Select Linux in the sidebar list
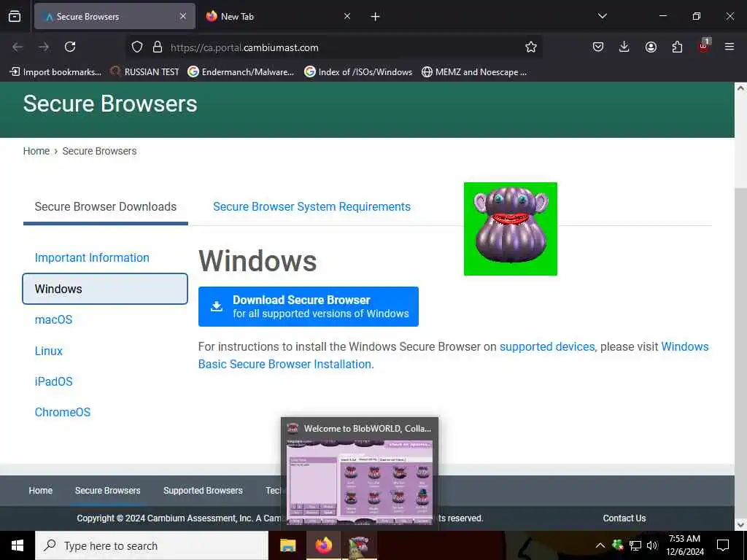747x560 pixels. pyautogui.click(x=49, y=351)
